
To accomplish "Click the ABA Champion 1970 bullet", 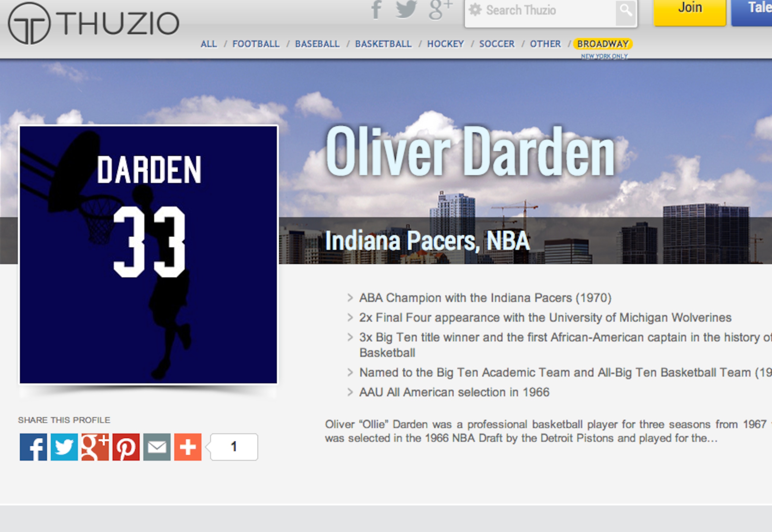I will coord(485,298).
